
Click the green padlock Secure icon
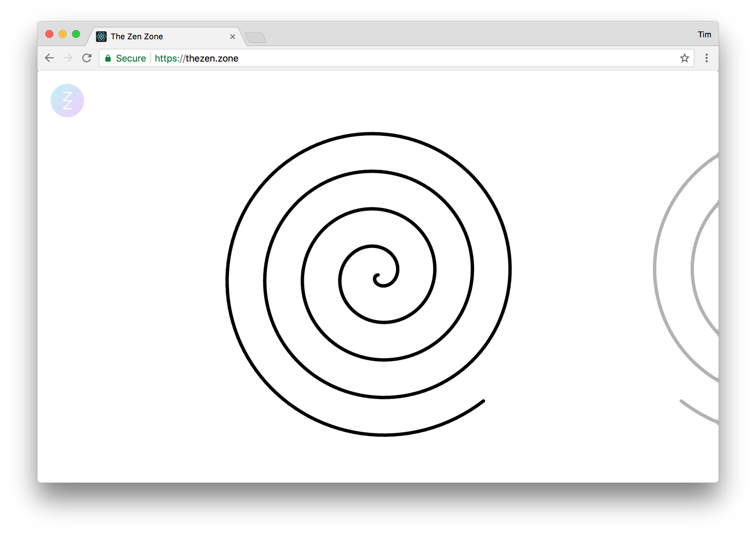click(108, 58)
